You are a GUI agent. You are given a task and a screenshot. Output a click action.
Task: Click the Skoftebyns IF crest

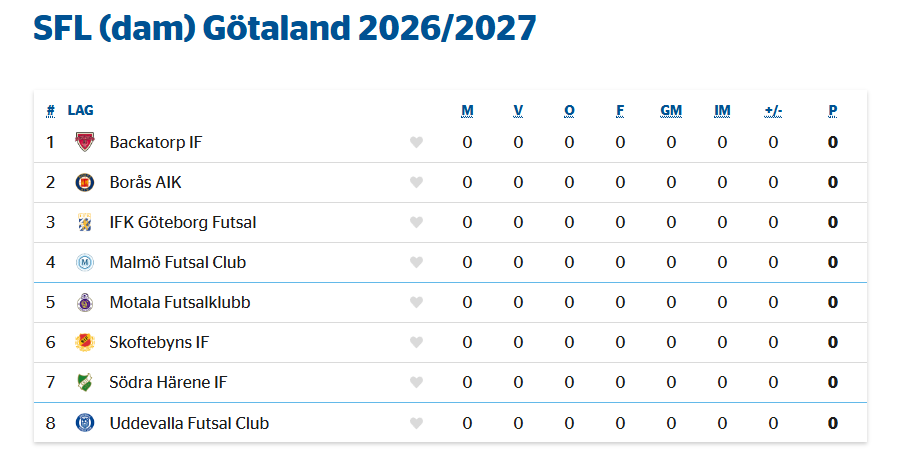point(85,342)
